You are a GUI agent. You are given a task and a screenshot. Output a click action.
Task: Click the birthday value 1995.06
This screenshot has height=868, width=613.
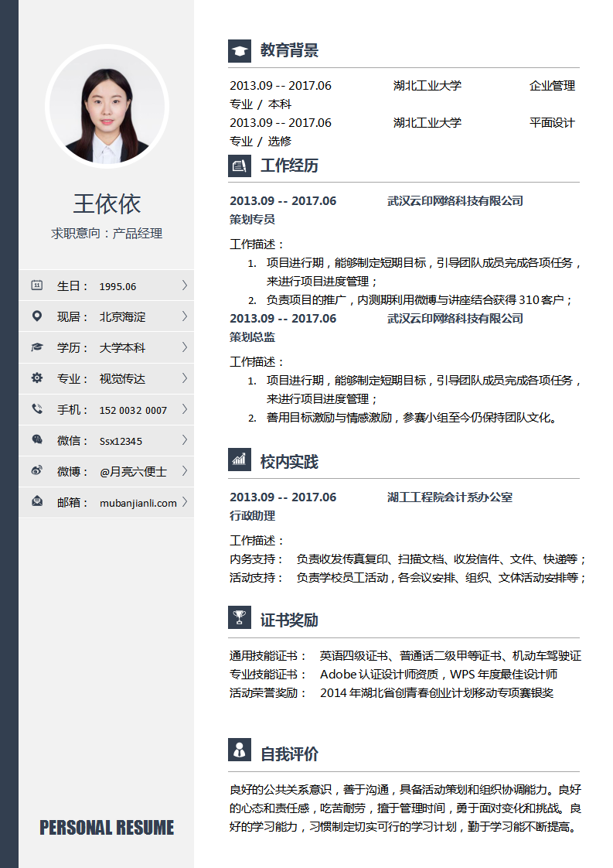(x=117, y=287)
